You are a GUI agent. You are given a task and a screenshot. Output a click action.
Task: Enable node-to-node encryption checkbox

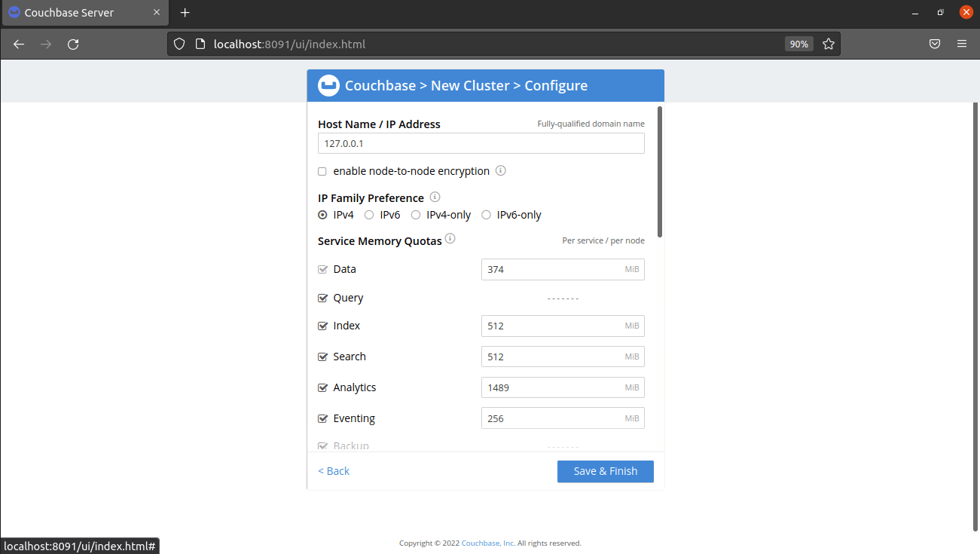tap(322, 171)
